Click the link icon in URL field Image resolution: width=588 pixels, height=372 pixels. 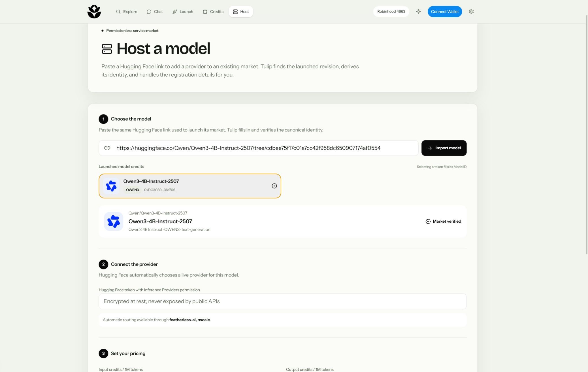(x=107, y=148)
